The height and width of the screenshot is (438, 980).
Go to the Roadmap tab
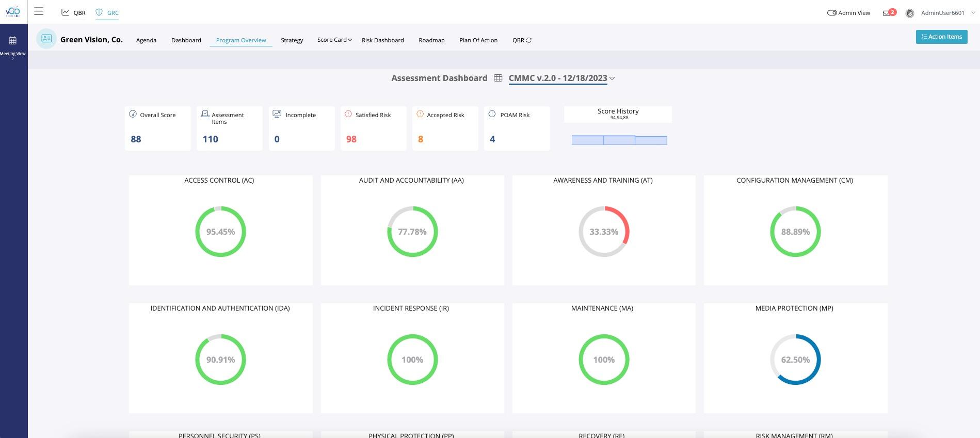[x=431, y=40]
